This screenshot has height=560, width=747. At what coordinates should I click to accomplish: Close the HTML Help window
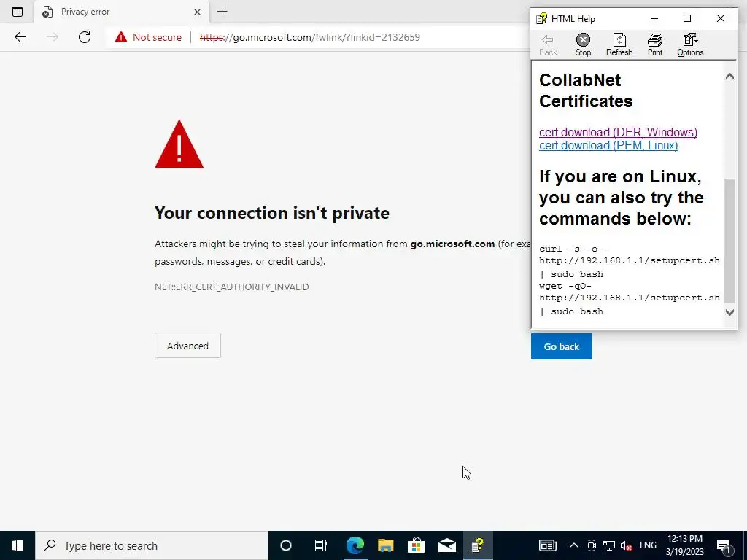coord(720,18)
